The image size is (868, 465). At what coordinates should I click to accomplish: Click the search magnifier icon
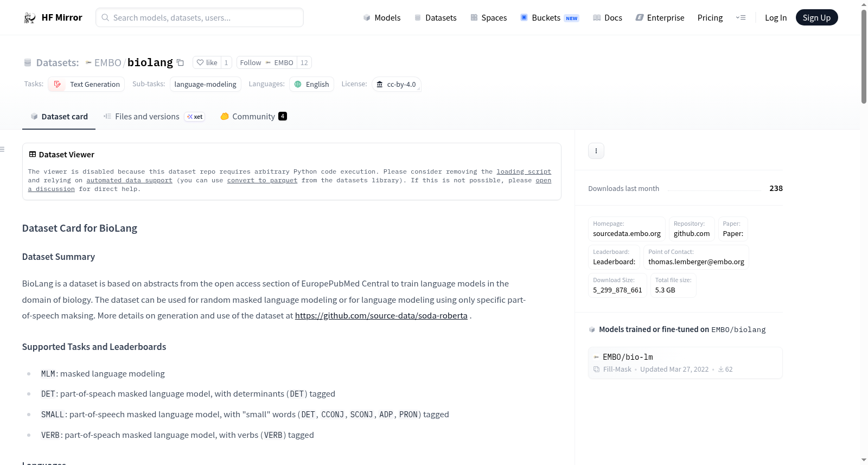[105, 17]
